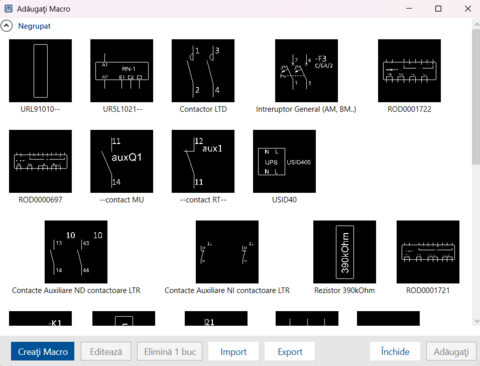Select the URL91010-- macro thumbnail

pyautogui.click(x=40, y=71)
